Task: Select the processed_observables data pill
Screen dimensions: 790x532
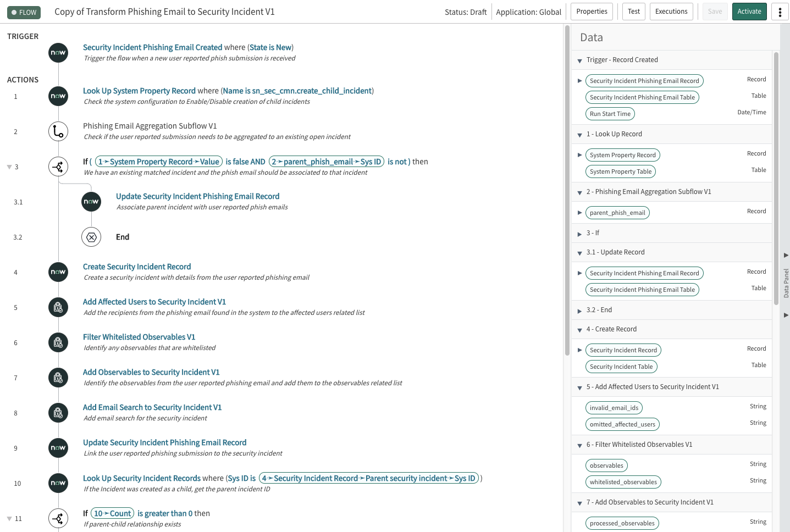Action: (x=622, y=523)
